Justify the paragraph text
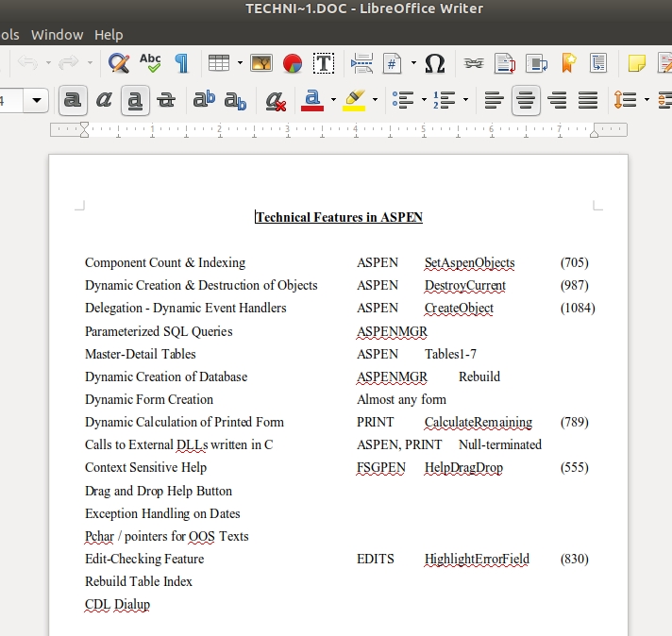Screen dimensions: 672x636 click(588, 100)
